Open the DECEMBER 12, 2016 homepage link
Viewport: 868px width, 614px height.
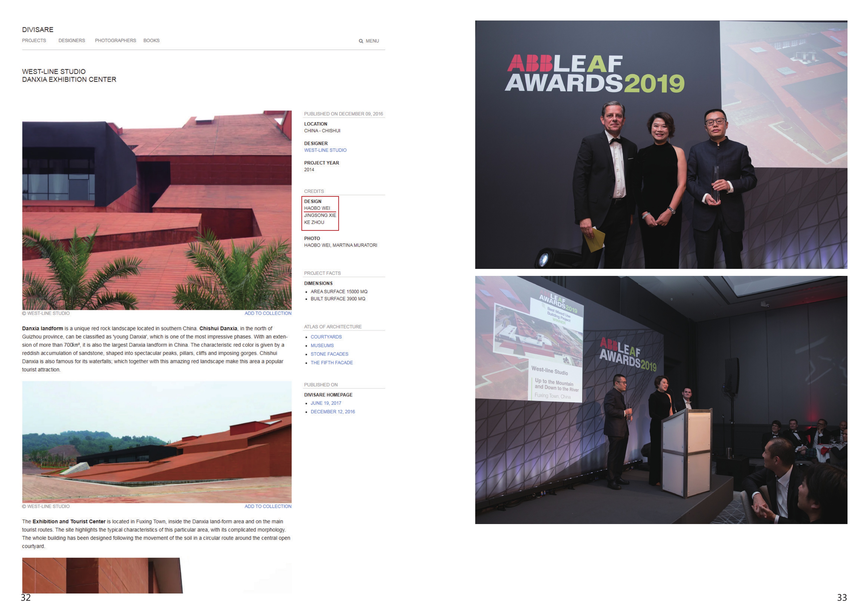click(333, 412)
